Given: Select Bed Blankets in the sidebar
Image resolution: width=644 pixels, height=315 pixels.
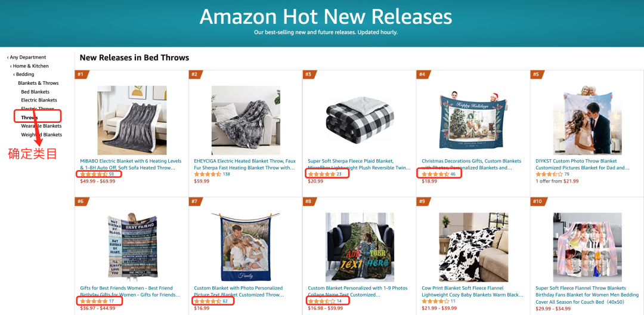Looking at the screenshot, I should [35, 92].
